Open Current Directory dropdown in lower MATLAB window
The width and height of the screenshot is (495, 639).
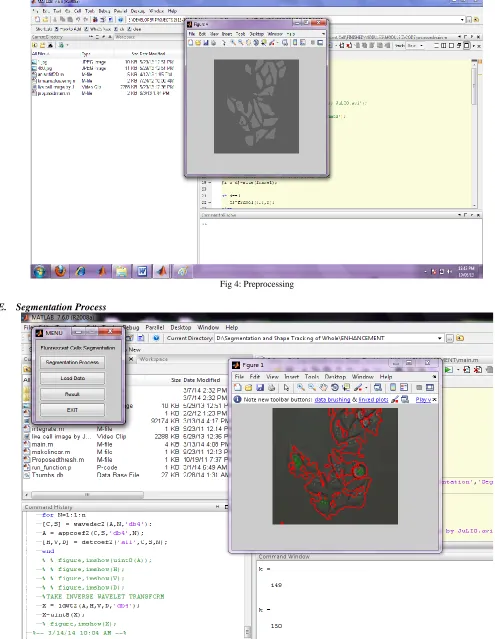(x=440, y=338)
